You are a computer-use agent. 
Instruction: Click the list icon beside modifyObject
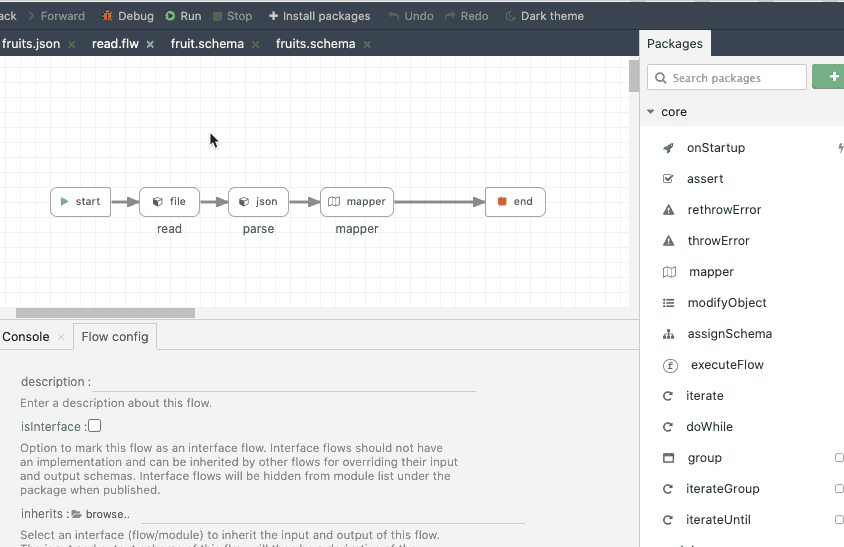click(669, 303)
